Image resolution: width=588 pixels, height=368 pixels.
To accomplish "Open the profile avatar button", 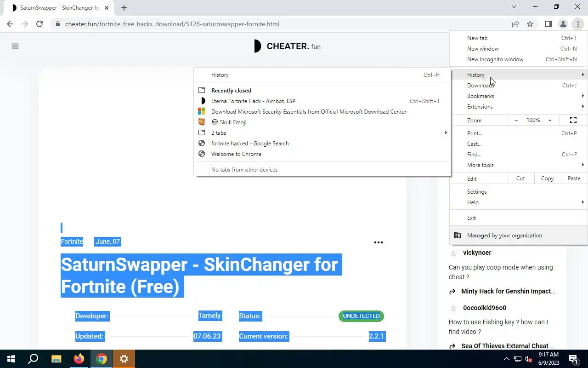I will [563, 24].
